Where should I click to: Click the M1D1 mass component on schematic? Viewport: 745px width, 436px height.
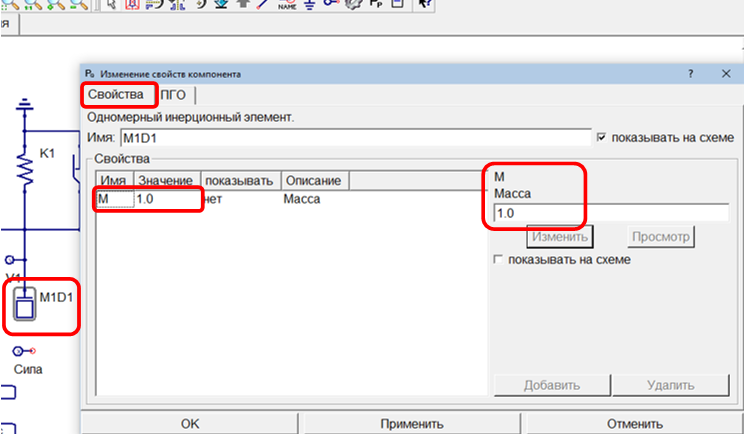pos(22,306)
